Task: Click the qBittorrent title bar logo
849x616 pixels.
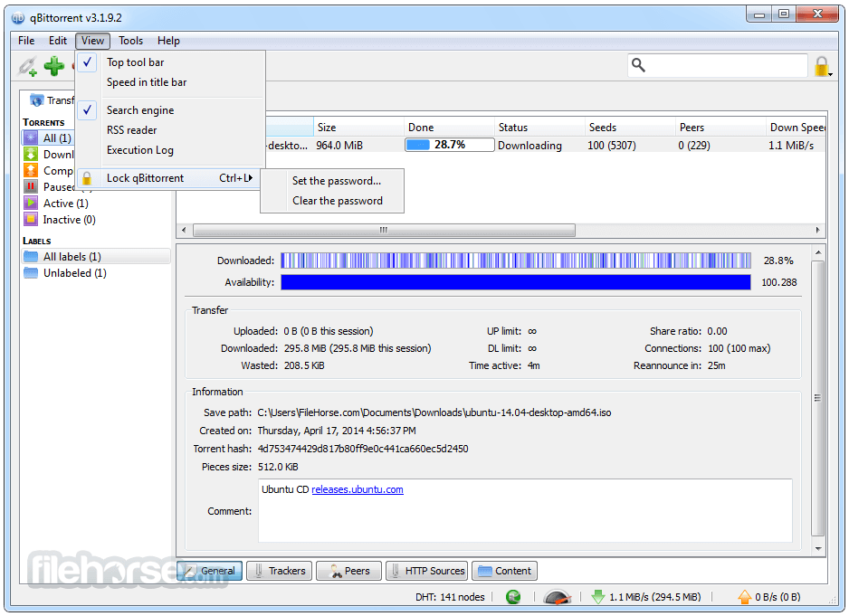Action: click(x=18, y=18)
